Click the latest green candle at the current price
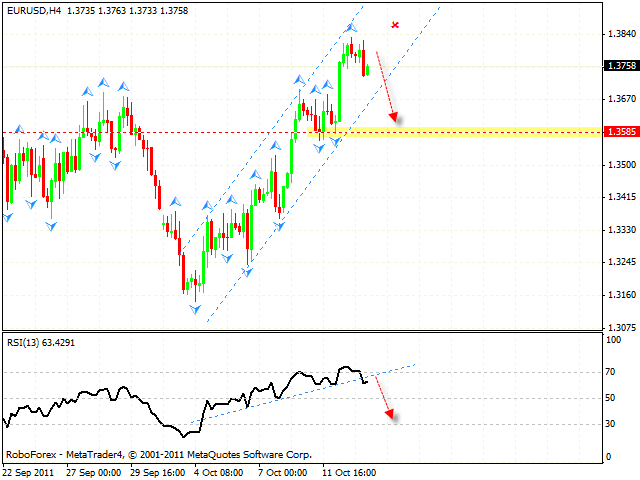The width and height of the screenshot is (640, 480). click(368, 69)
